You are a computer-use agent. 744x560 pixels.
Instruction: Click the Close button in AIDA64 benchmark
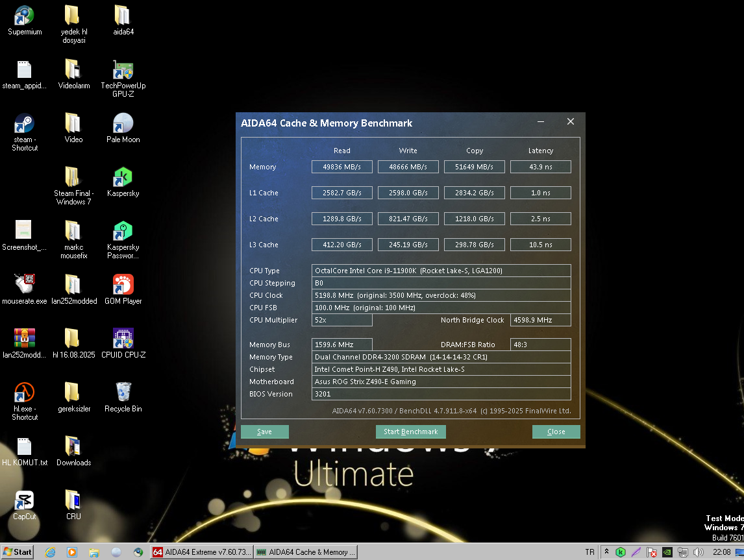pyautogui.click(x=556, y=432)
